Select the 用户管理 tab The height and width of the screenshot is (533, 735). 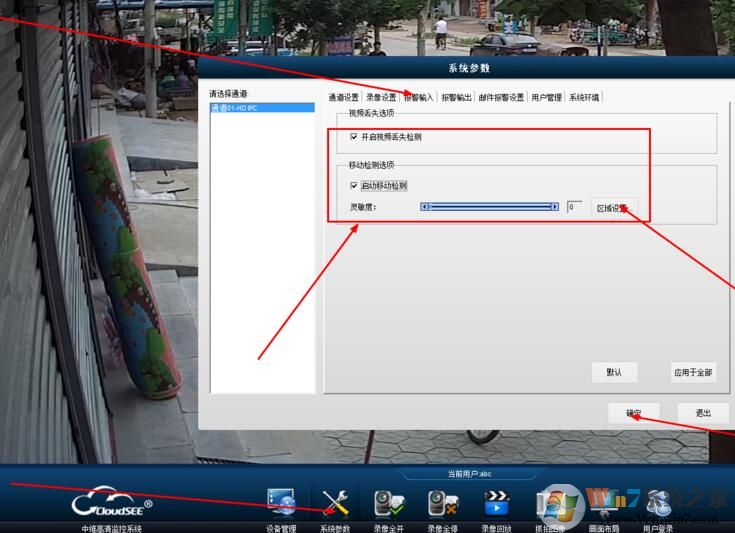pos(546,97)
